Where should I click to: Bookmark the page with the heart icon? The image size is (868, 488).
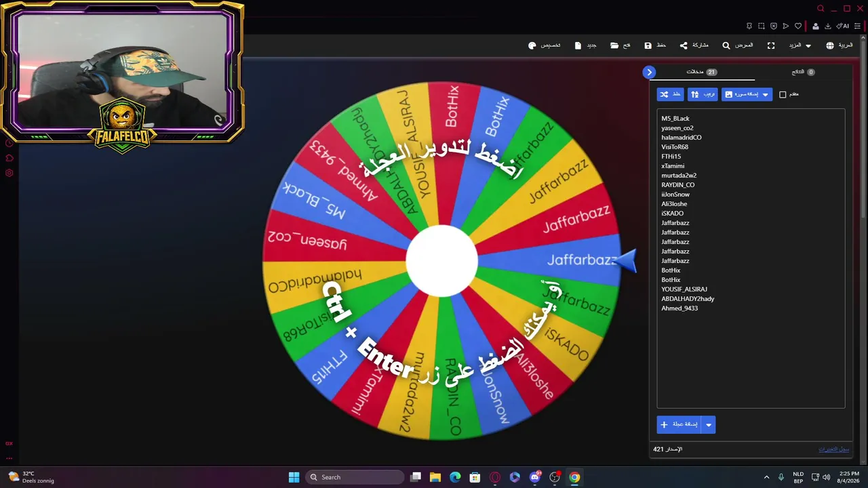[798, 26]
